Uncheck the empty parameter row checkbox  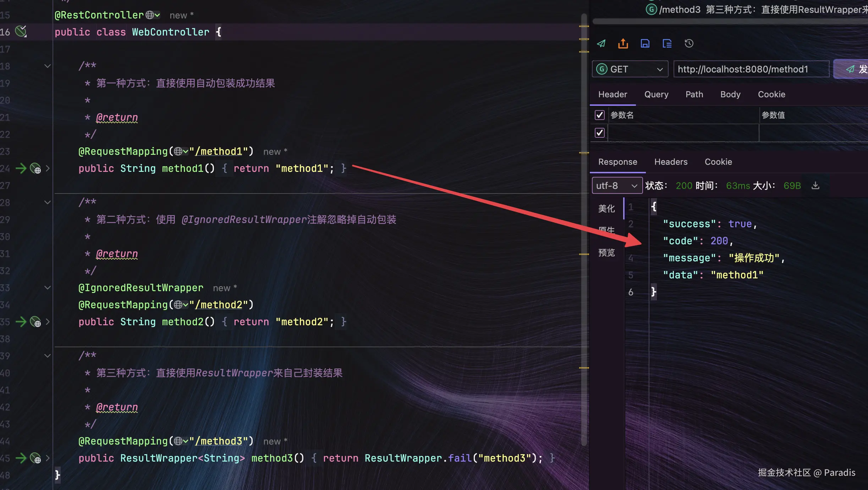click(x=599, y=133)
